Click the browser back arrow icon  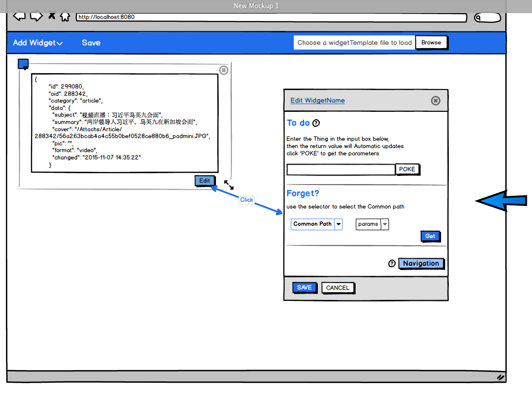(19, 17)
